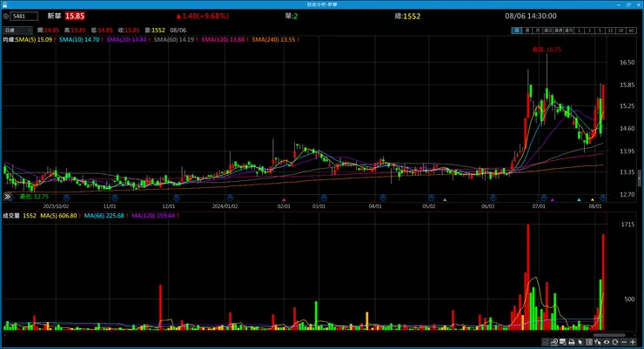
Task: Click the 成交量 volume panel title
Action: point(11,216)
